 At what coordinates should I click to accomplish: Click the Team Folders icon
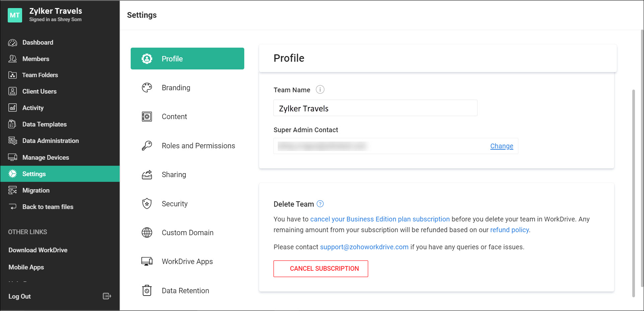click(12, 75)
